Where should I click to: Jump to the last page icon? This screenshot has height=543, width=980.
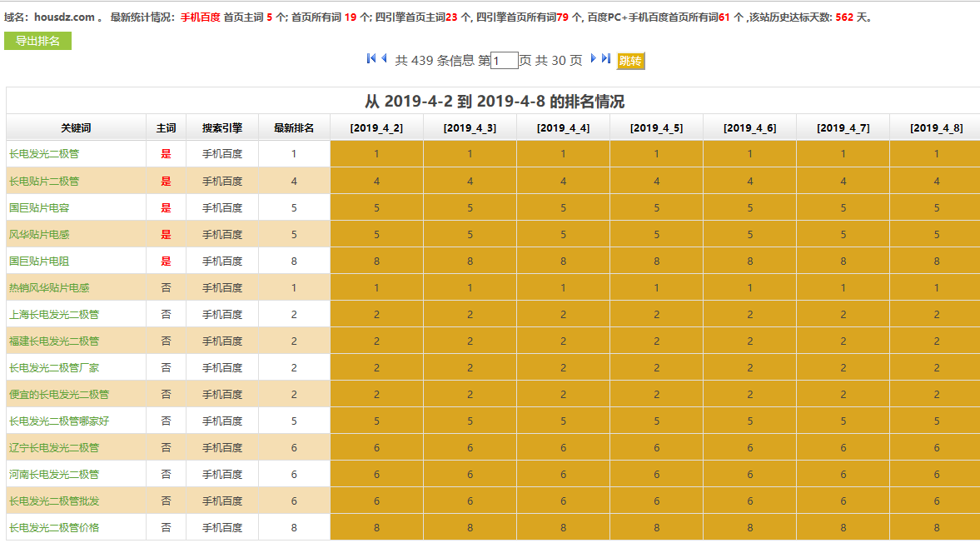[x=606, y=58]
